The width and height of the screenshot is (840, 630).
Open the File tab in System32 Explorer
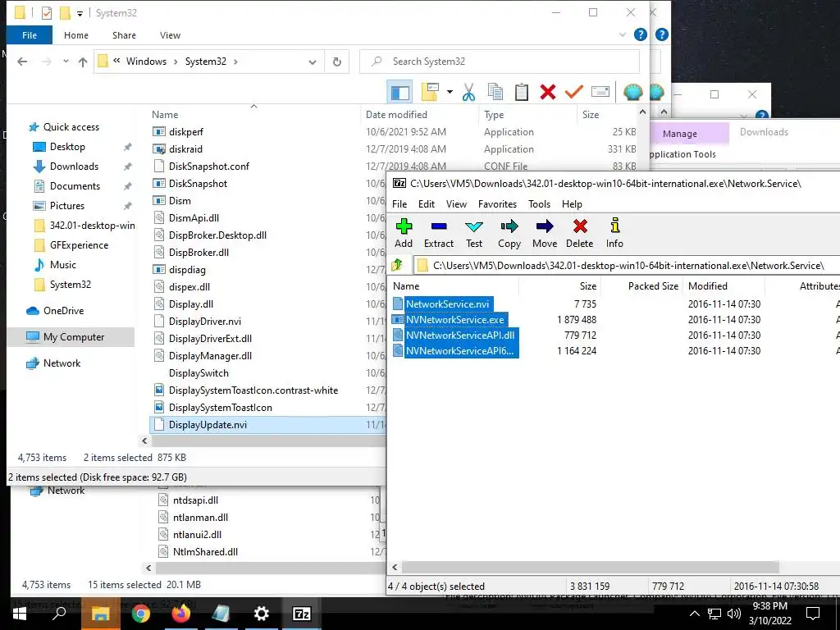[x=30, y=35]
